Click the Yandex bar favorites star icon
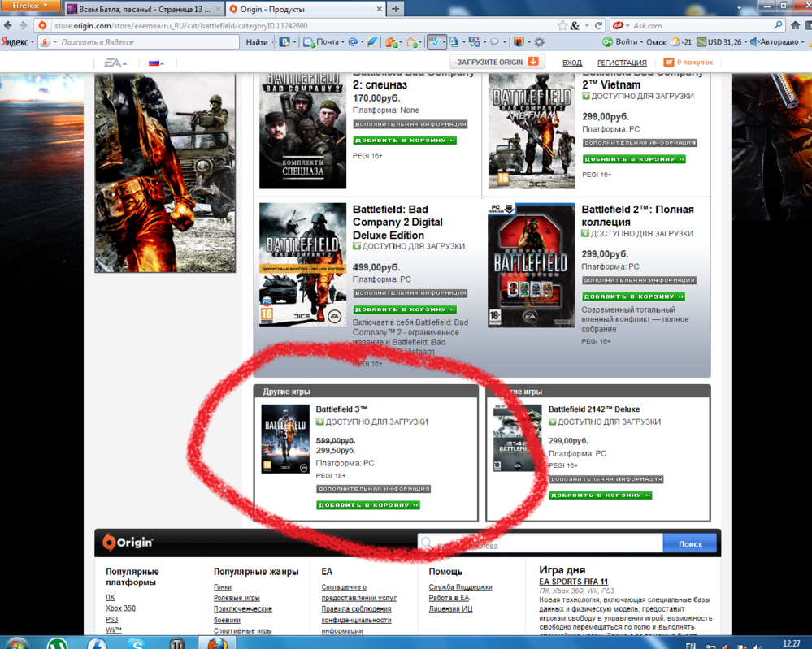Image resolution: width=812 pixels, height=649 pixels. (411, 42)
